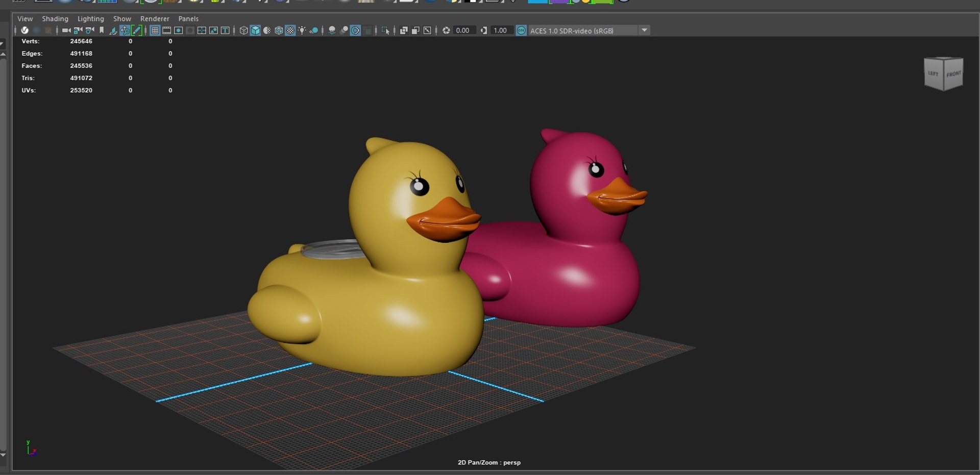Toggle the color management ON button
Viewport: 980px width, 475px height.
[x=521, y=31]
